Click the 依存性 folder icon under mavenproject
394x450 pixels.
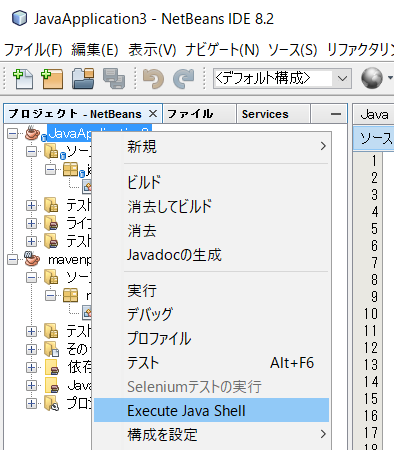(52, 367)
